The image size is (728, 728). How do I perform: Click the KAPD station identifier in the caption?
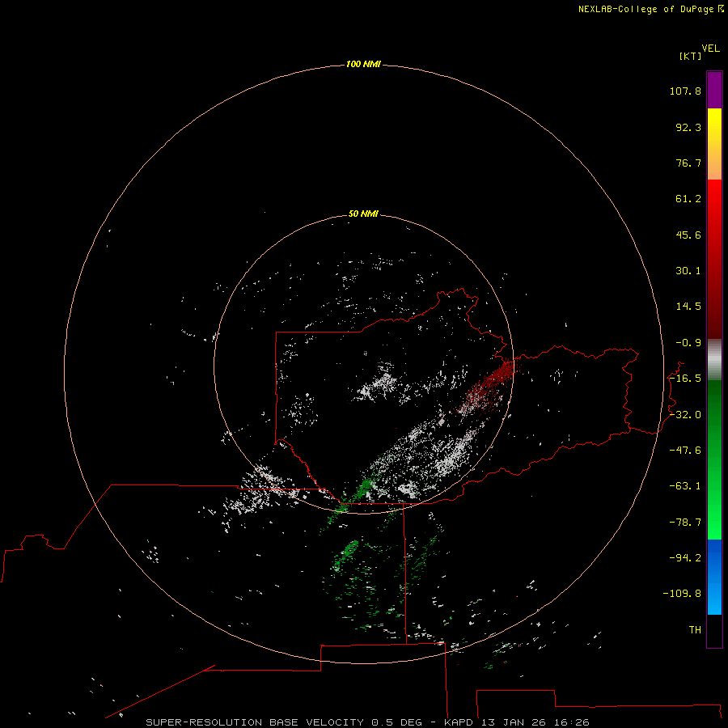pos(459,722)
